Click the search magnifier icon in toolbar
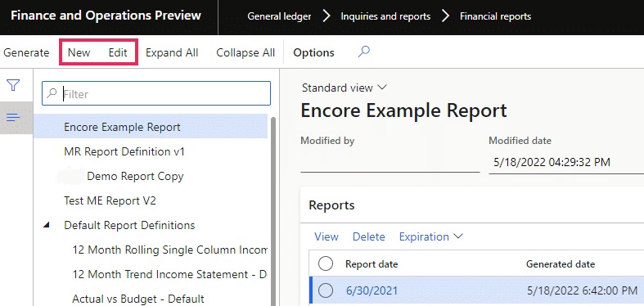Image resolution: width=644 pixels, height=306 pixels. coord(364,52)
